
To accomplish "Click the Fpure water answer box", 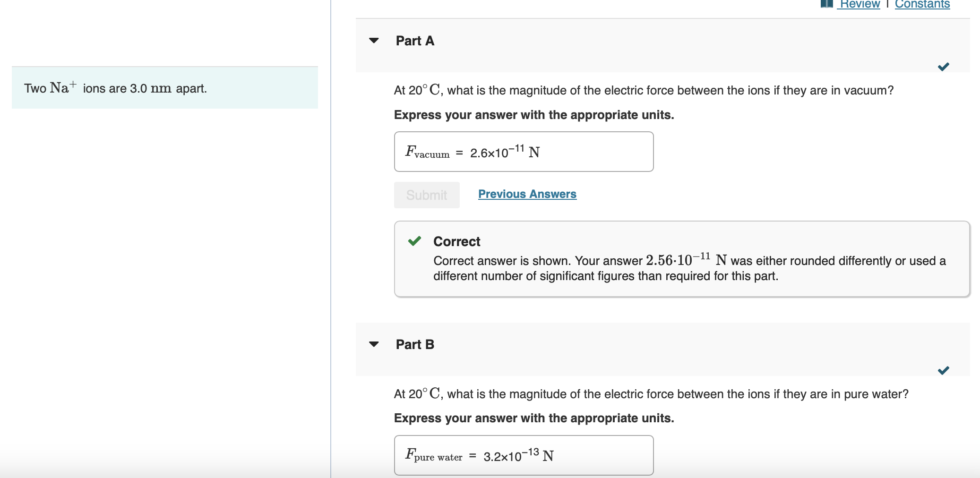I will [x=523, y=454].
